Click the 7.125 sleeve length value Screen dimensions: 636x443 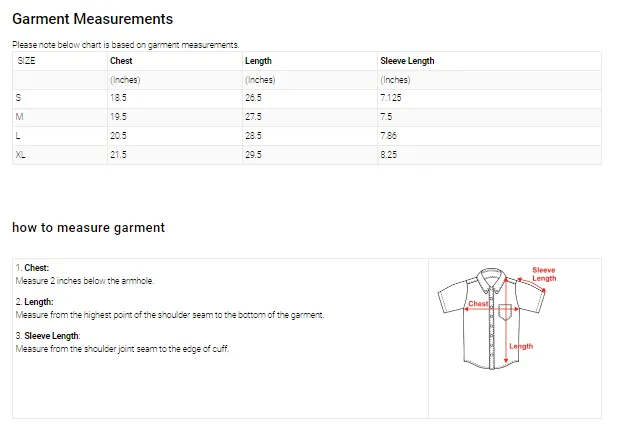click(x=391, y=98)
